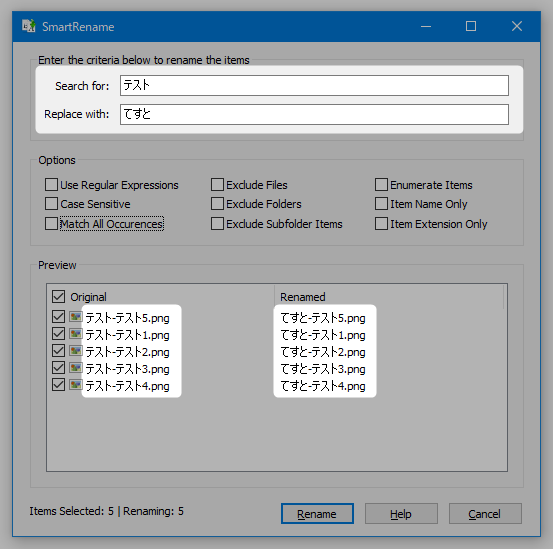Click the Rename button
The height and width of the screenshot is (549, 553).
point(317,514)
